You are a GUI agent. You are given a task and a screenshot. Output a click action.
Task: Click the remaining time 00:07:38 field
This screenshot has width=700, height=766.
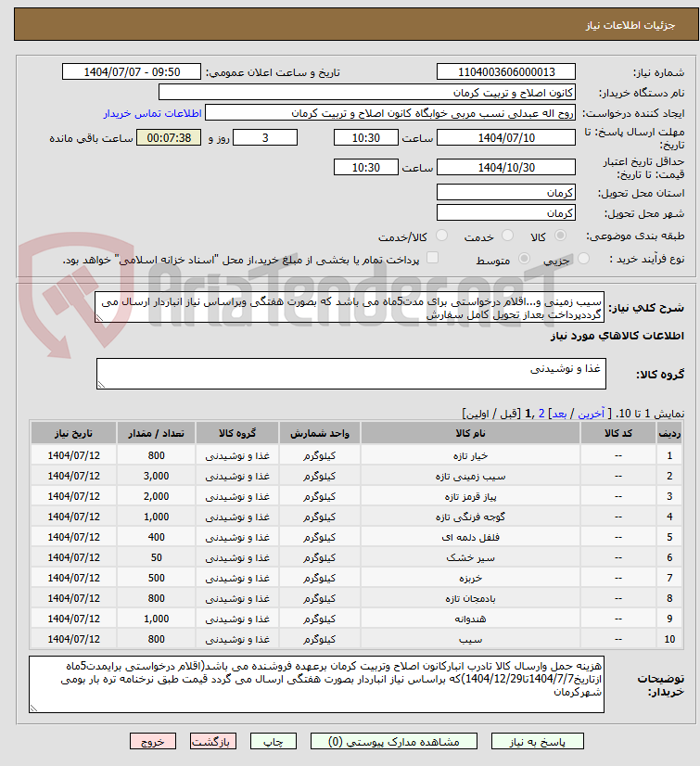coord(169,138)
